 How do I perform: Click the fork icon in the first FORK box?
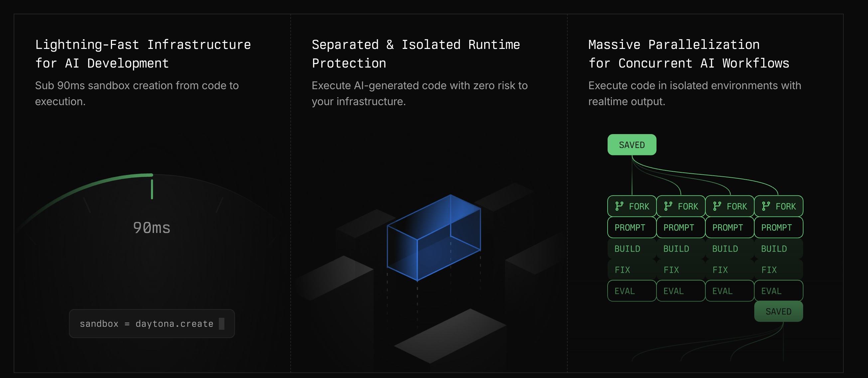(x=619, y=206)
